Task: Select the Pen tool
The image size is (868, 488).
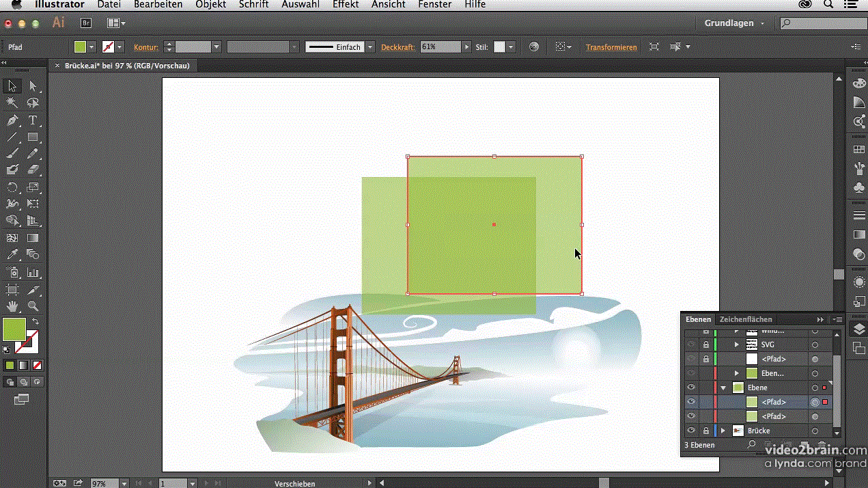Action: [x=12, y=120]
